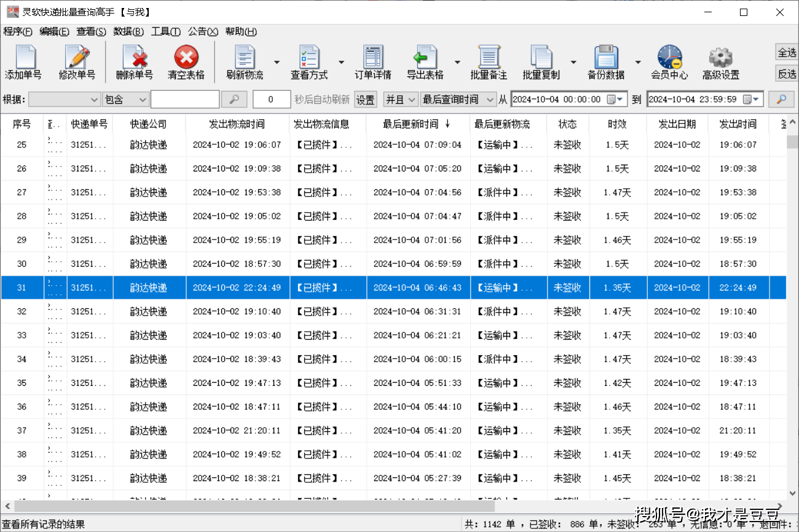Click 19:03:40 in row 33

click(x=738, y=335)
